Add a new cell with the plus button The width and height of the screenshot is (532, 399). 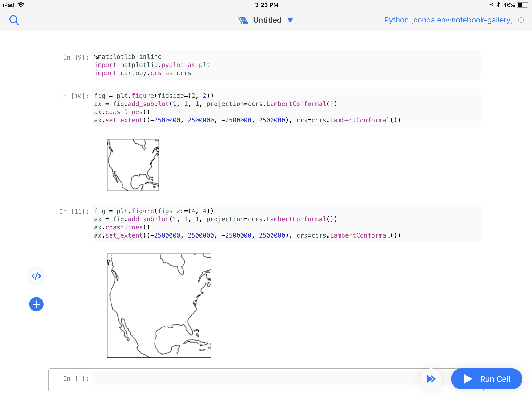[x=36, y=304]
